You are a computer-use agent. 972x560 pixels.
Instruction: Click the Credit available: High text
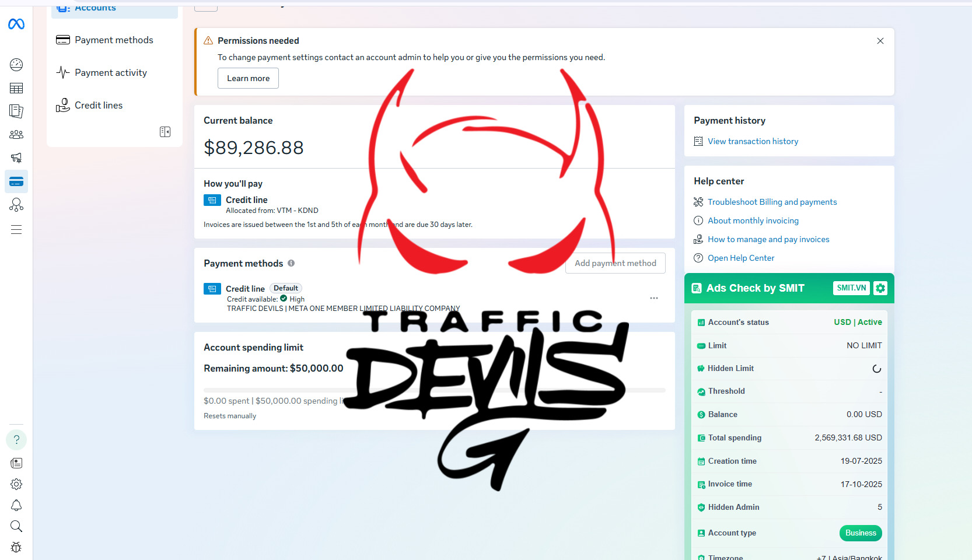tap(265, 299)
